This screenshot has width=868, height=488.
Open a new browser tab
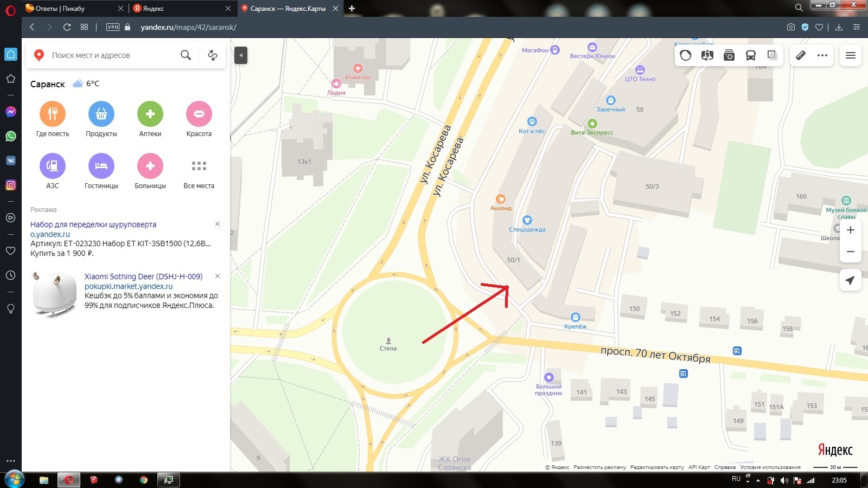pyautogui.click(x=352, y=8)
